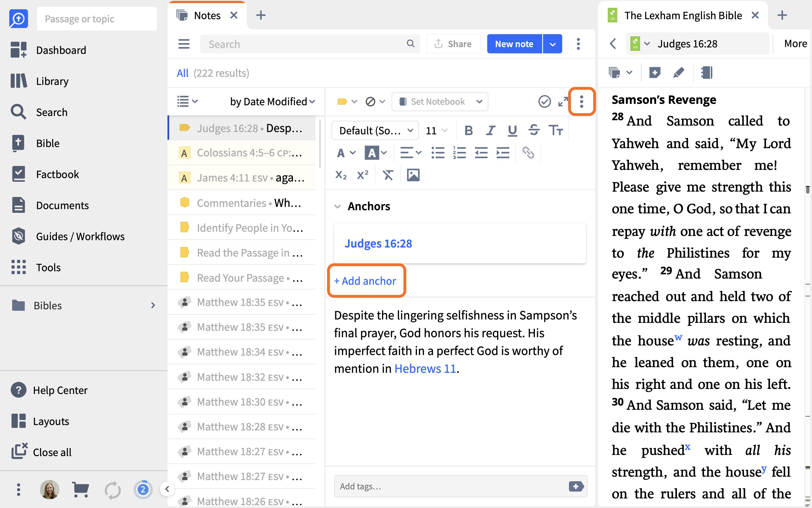The image size is (812, 508).
Task: Click the Share button
Action: tap(453, 44)
